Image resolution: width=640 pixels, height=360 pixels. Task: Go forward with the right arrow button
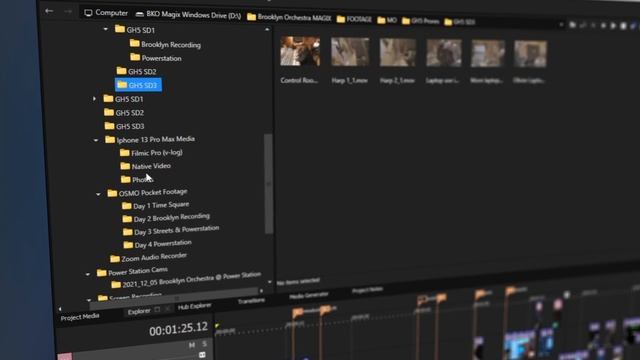(68, 12)
